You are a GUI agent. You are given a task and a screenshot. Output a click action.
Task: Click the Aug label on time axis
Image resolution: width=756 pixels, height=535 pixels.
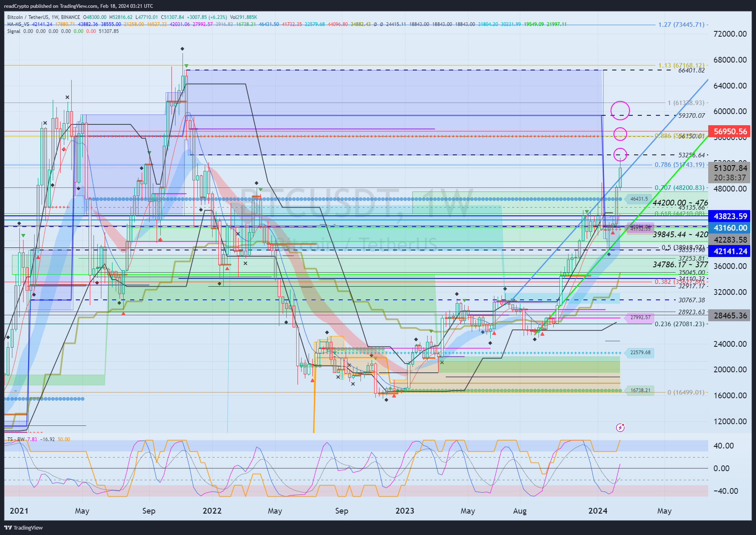(520, 511)
